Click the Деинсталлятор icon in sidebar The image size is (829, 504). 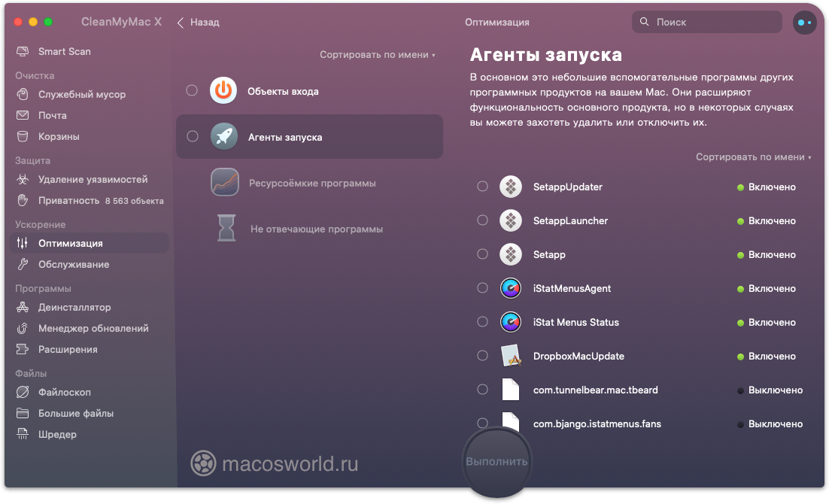(23, 307)
